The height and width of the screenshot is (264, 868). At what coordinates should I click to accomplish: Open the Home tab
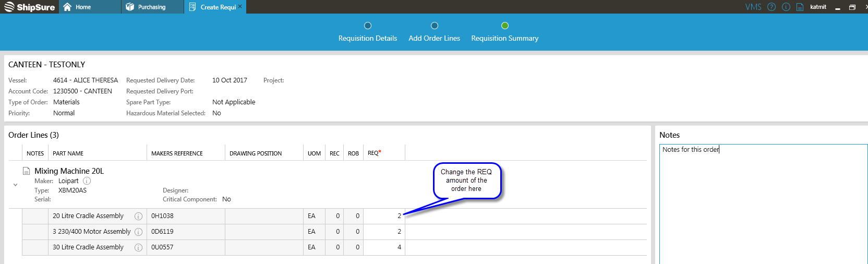[83, 7]
